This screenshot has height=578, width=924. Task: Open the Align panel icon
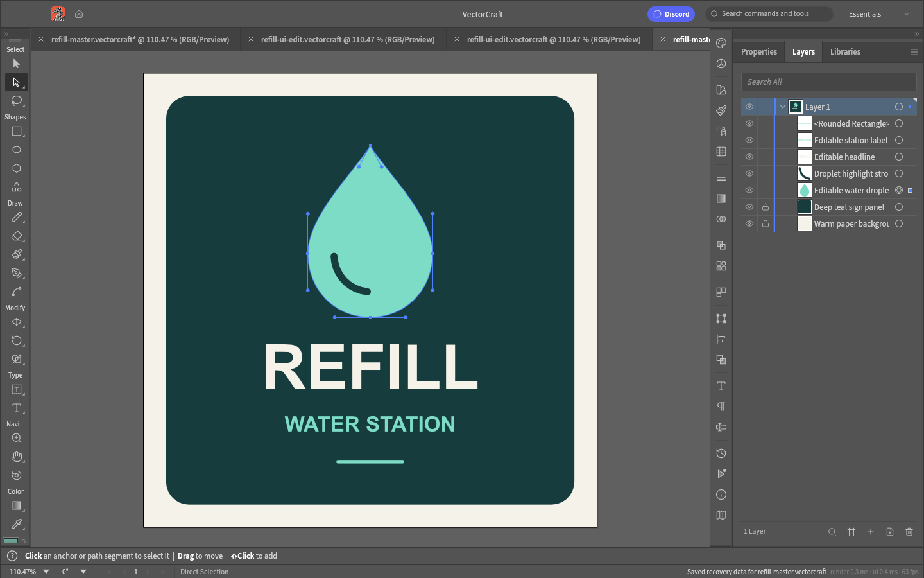click(x=721, y=339)
